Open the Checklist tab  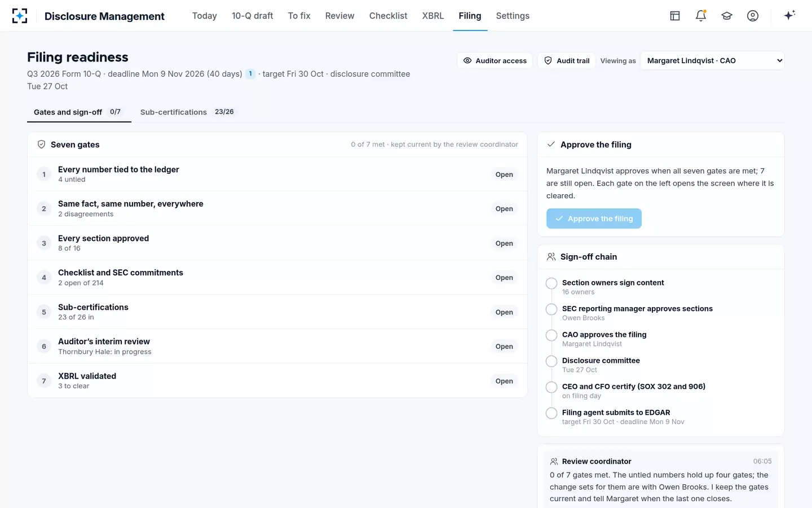click(x=388, y=16)
